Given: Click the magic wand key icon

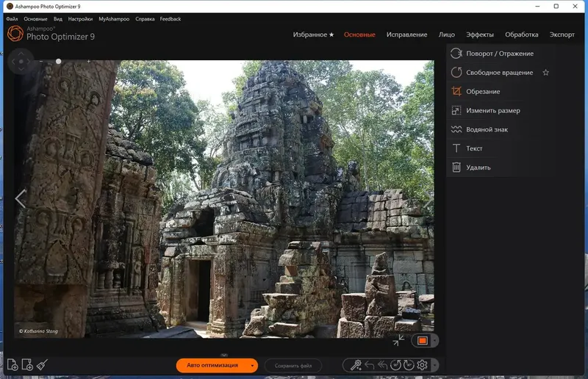Looking at the screenshot, I should coord(355,365).
